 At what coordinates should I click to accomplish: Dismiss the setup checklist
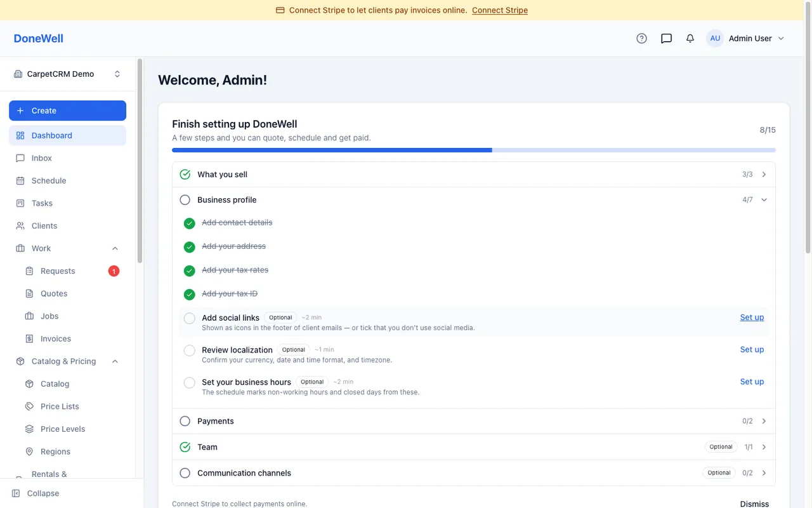(x=754, y=504)
